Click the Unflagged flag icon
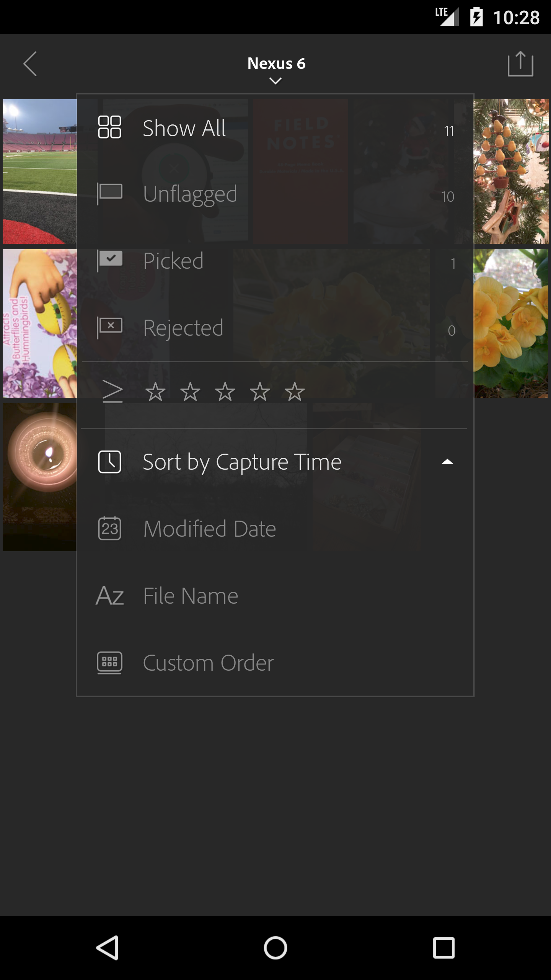This screenshot has height=980, width=551. 110,194
